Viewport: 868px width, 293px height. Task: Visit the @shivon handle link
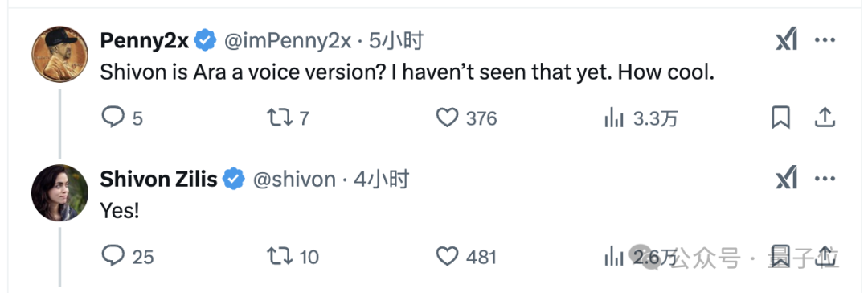[294, 180]
